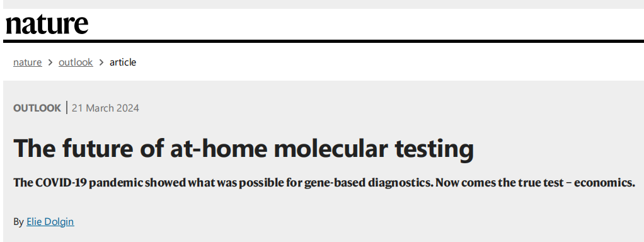Open the 'nature' breadcrumb link
The height and width of the screenshot is (242, 644).
coord(28,62)
